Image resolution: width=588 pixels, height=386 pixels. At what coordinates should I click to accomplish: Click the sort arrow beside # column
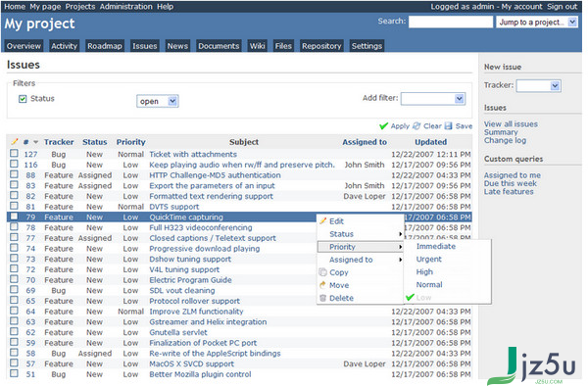click(36, 142)
